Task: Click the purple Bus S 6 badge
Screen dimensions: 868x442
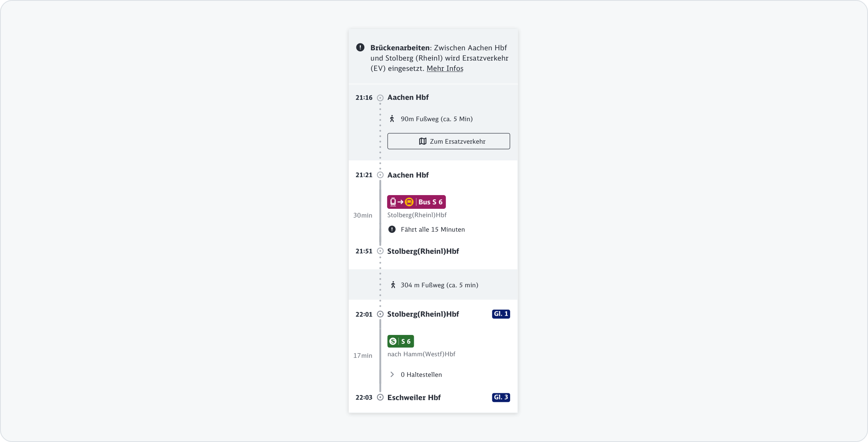Action: click(416, 202)
